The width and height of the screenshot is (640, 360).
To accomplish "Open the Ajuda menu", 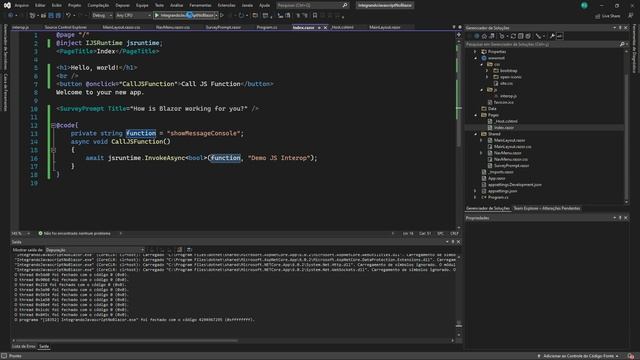I will [264, 5].
